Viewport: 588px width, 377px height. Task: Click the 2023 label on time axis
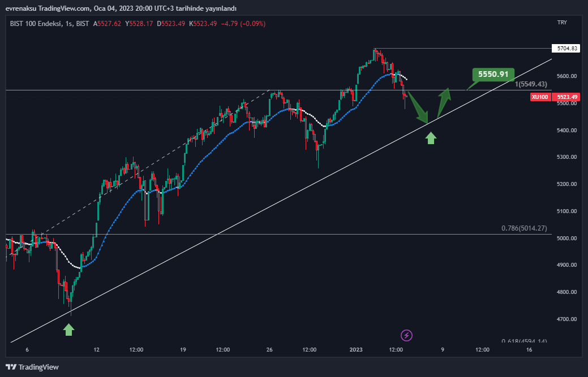(x=356, y=350)
